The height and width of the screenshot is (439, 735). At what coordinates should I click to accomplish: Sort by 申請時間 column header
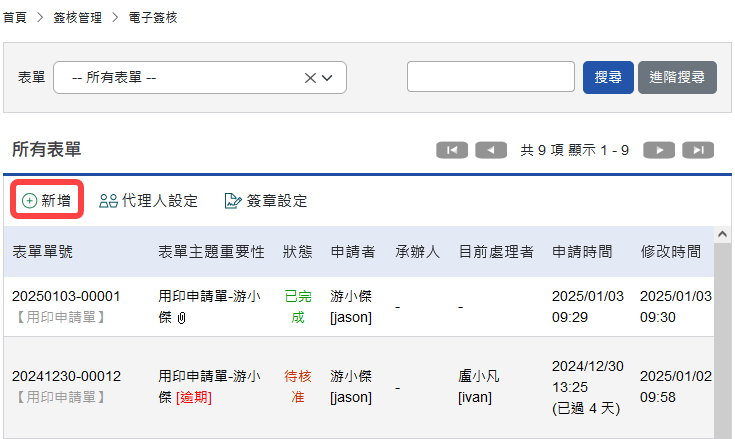click(582, 252)
